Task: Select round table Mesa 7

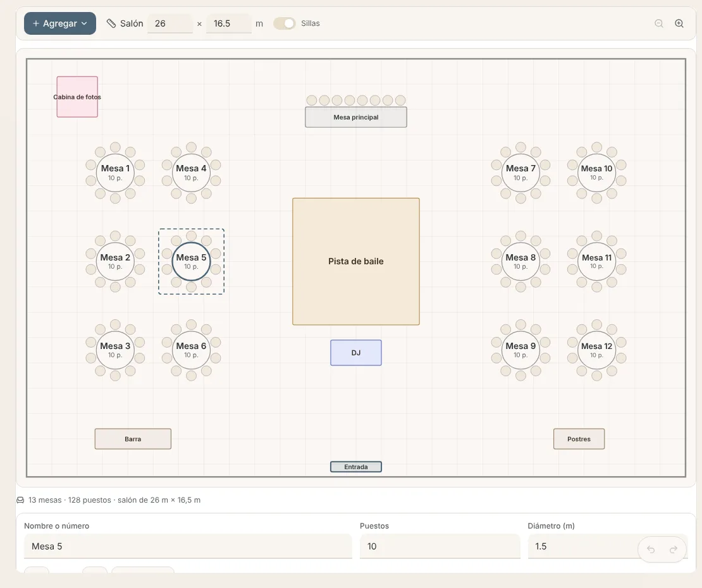Action: pos(520,173)
